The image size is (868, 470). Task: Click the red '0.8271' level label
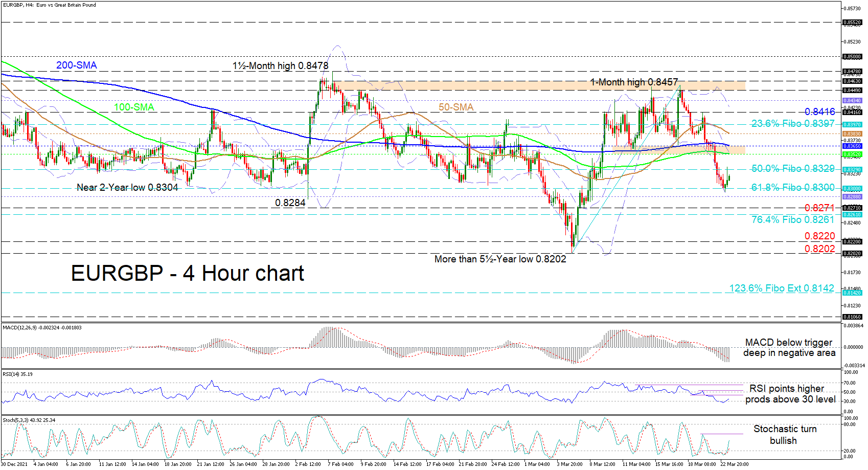point(820,208)
